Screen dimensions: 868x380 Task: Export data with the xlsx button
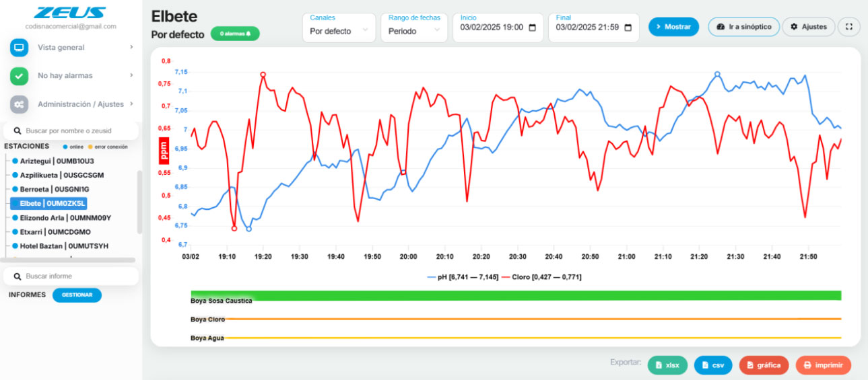(667, 365)
